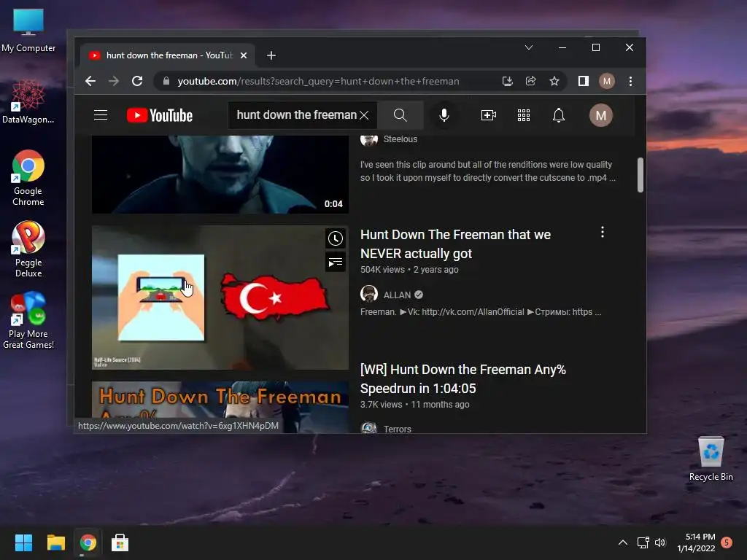Add the ALLAN video to queue

(336, 262)
